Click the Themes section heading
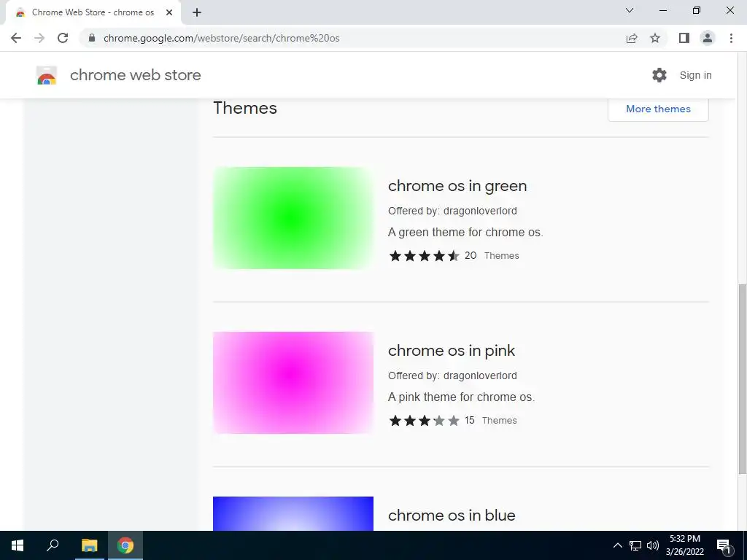 (245, 108)
